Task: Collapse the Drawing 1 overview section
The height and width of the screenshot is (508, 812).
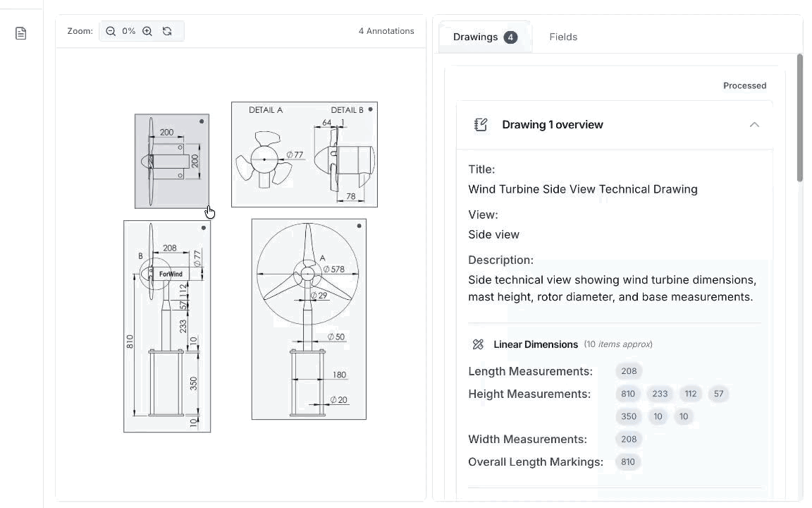Action: pos(754,125)
